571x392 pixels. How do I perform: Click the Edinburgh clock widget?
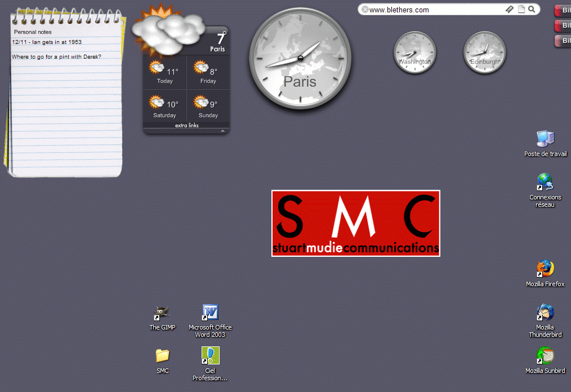(484, 52)
